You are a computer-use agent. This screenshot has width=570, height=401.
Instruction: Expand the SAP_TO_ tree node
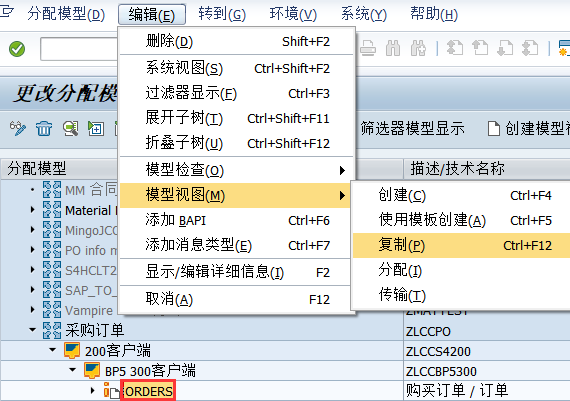coord(33,290)
